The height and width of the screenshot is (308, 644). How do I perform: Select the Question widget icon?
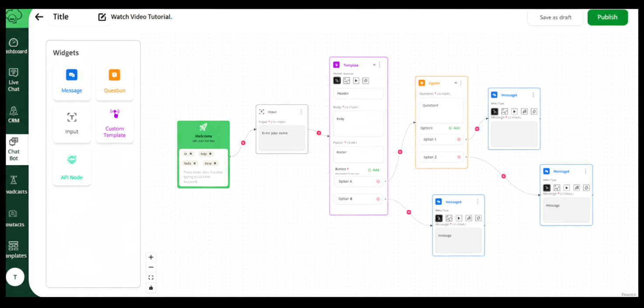[114, 75]
